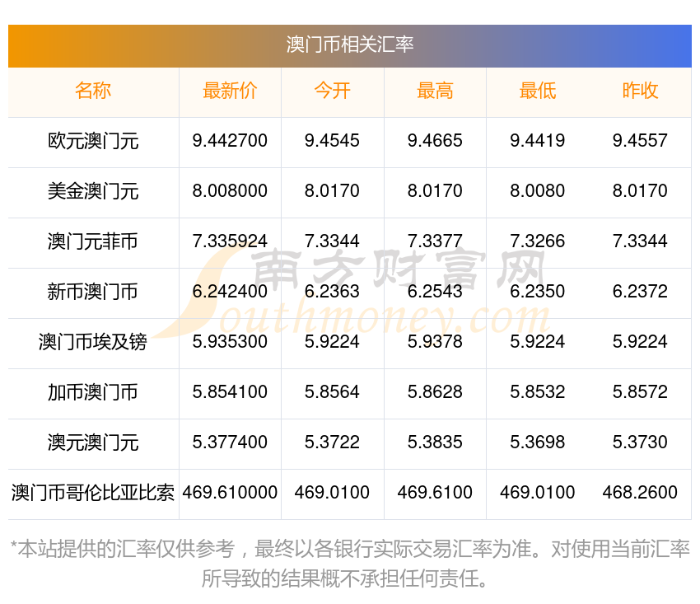Image resolution: width=700 pixels, height=604 pixels.
Task: Click the 468.2600 previous close value
Action: click(x=640, y=493)
